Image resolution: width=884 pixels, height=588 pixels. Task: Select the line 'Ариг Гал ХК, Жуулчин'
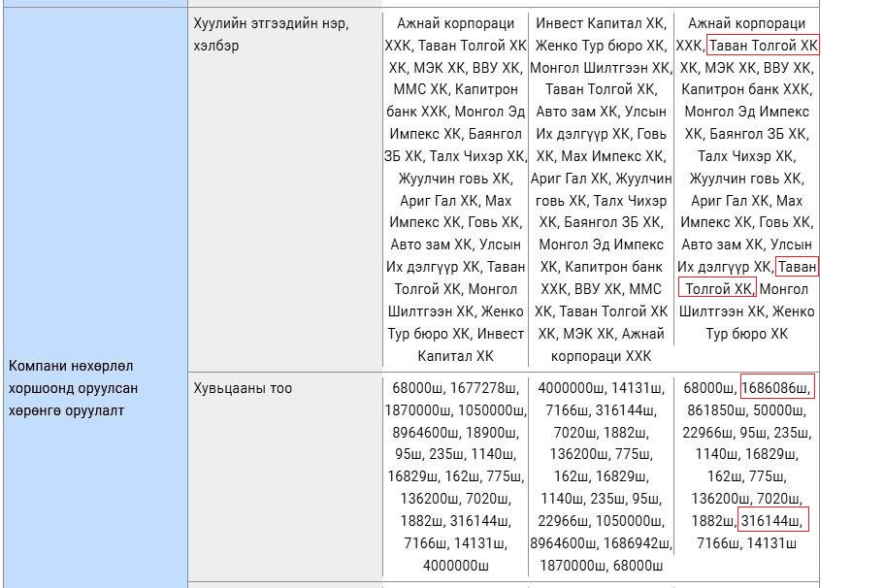coord(601,179)
